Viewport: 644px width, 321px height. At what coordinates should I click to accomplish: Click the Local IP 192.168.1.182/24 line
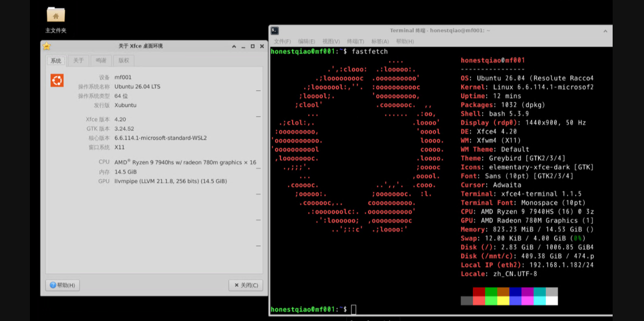pyautogui.click(x=527, y=265)
